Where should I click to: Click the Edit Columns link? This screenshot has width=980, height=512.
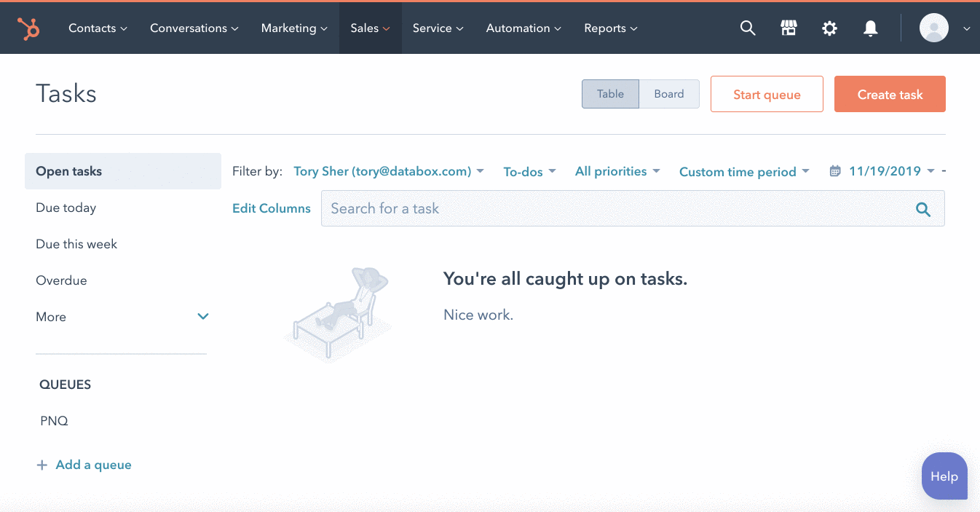[x=271, y=208]
